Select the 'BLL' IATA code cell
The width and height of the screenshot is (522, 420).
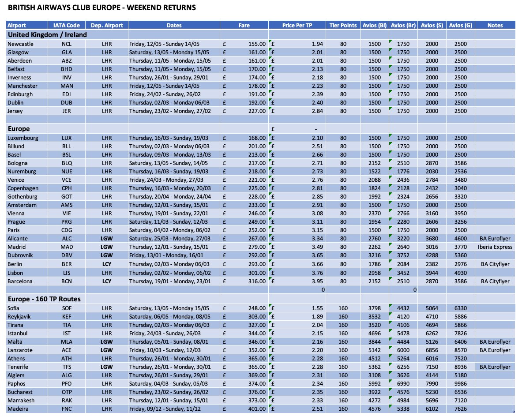click(67, 146)
